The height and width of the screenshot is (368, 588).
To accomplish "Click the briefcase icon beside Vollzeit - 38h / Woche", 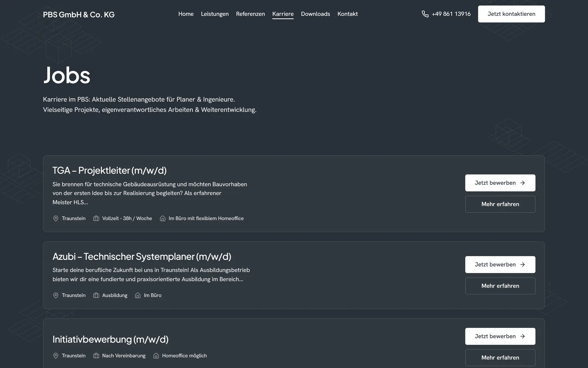I will [96, 219].
